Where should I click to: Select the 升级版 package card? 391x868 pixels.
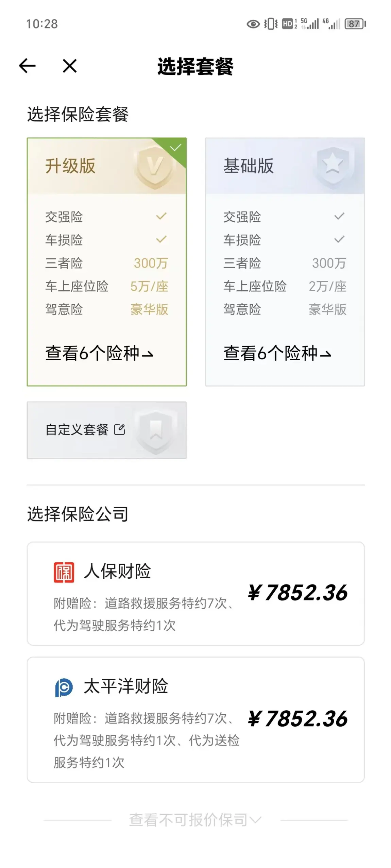coord(107,261)
